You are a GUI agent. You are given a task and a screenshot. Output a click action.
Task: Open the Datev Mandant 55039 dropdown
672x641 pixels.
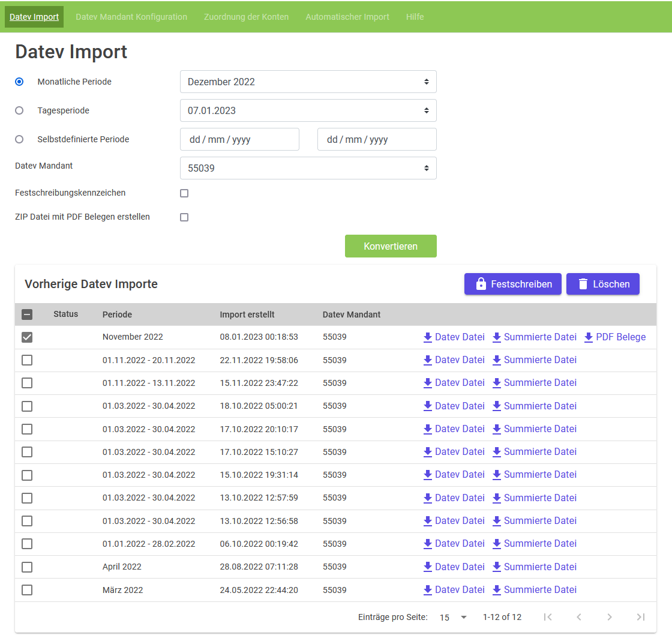(308, 168)
